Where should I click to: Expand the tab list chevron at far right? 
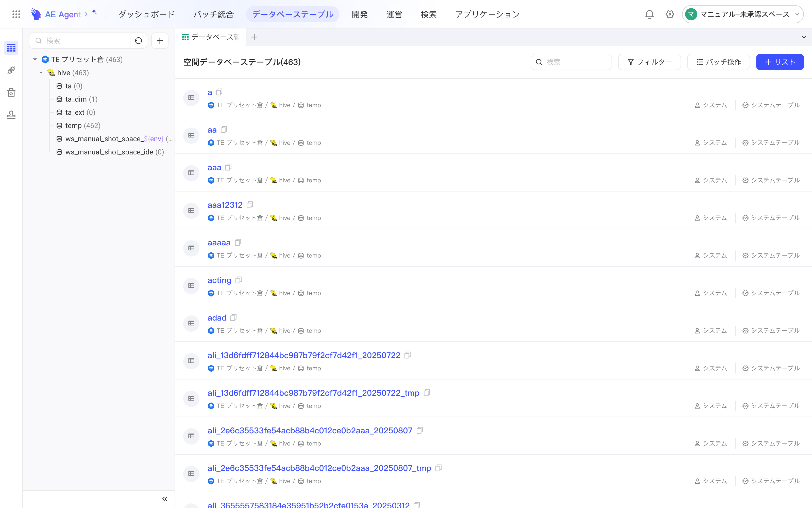click(x=804, y=37)
